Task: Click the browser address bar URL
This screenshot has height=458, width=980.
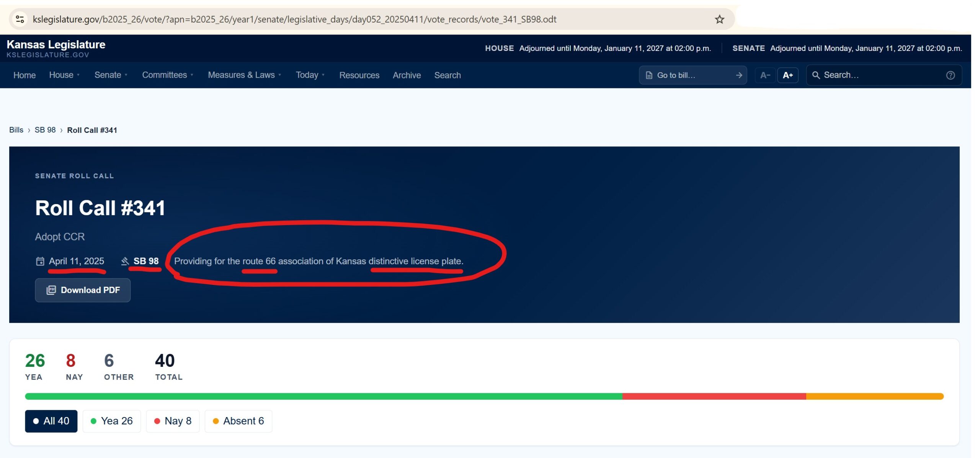Action: pyautogui.click(x=294, y=19)
